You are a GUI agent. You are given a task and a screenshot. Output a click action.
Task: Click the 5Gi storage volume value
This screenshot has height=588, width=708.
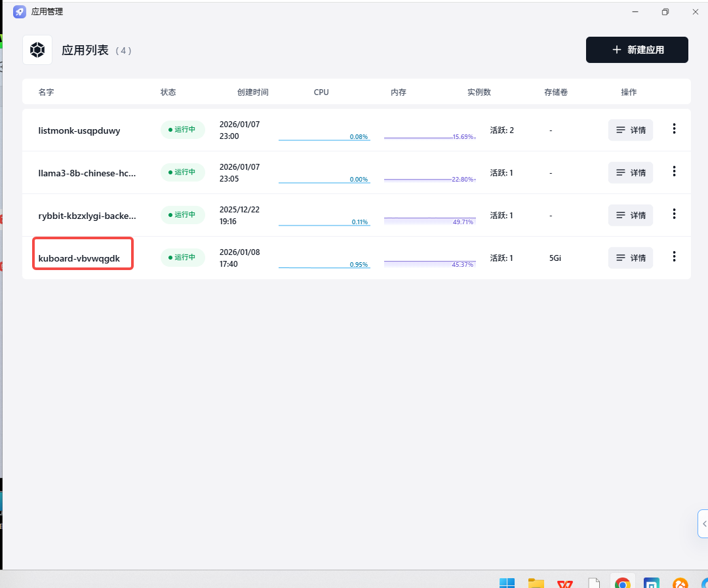point(555,258)
